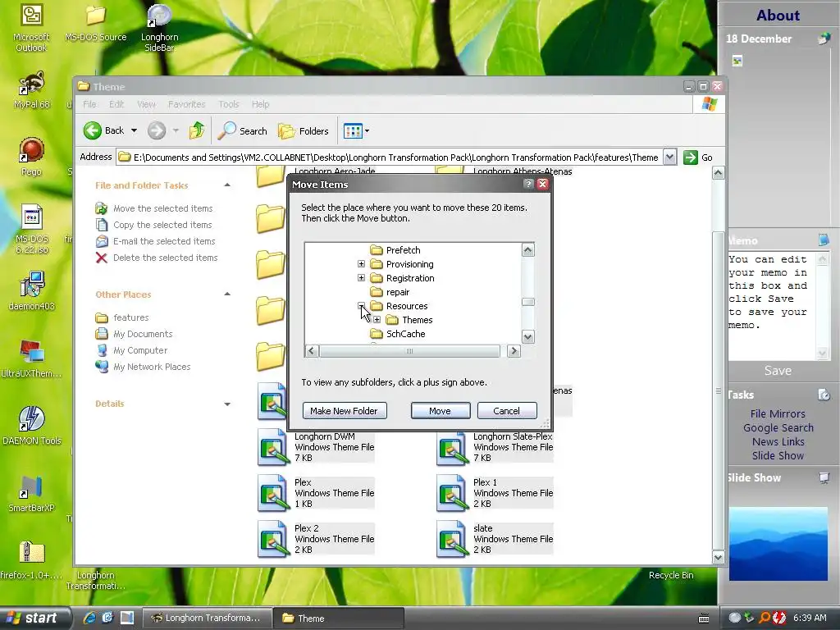The width and height of the screenshot is (840, 630).
Task: Select the repair folder in tree
Action: pyautogui.click(x=398, y=292)
